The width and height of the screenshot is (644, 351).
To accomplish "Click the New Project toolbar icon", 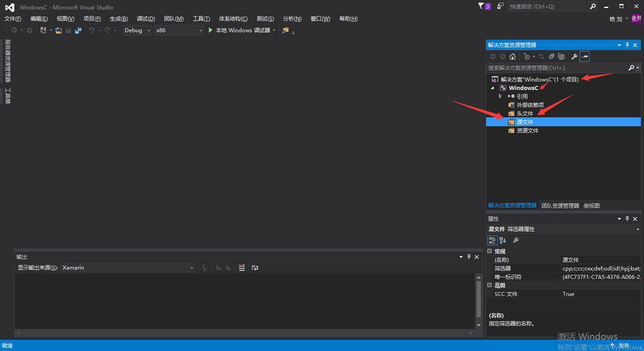I will click(x=43, y=30).
